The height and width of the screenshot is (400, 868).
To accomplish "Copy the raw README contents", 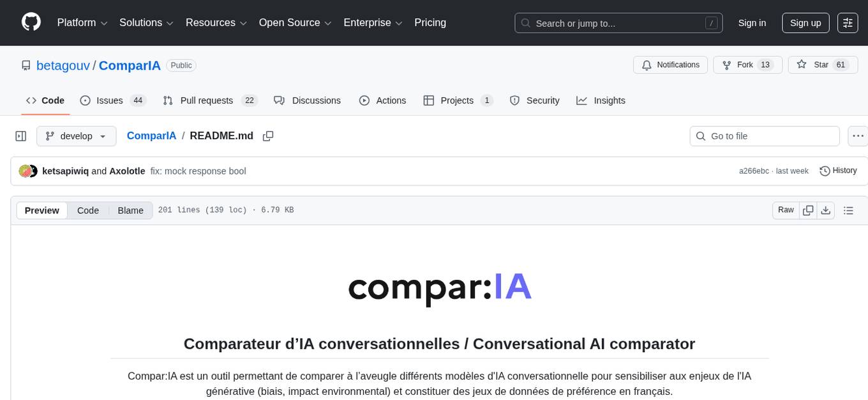I will (x=808, y=210).
